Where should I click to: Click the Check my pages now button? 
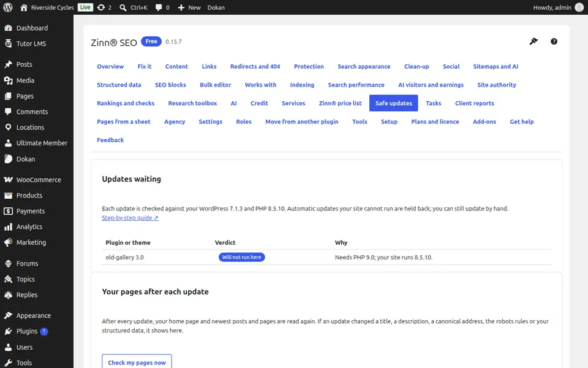[x=137, y=362]
